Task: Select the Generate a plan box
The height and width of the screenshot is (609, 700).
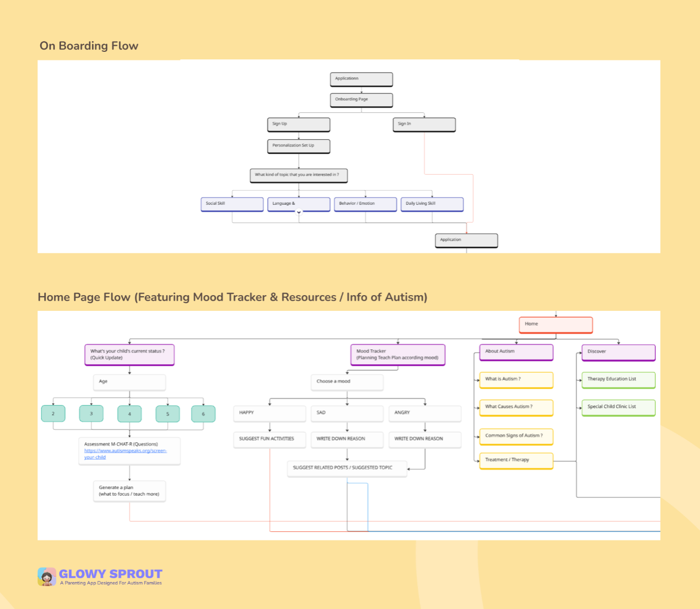Action: pyautogui.click(x=130, y=491)
